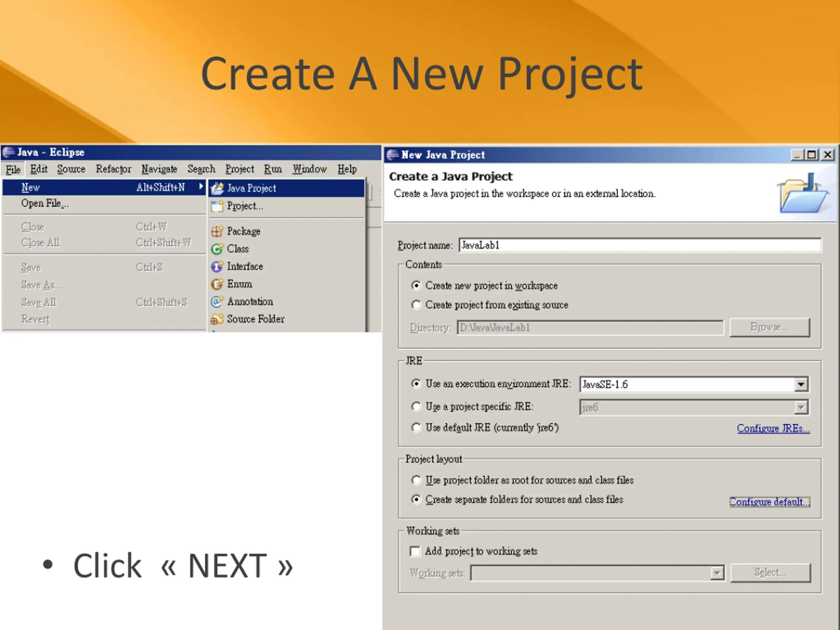
Task: Click the Eclipse icon in the New Java Project title bar
Action: (393, 155)
